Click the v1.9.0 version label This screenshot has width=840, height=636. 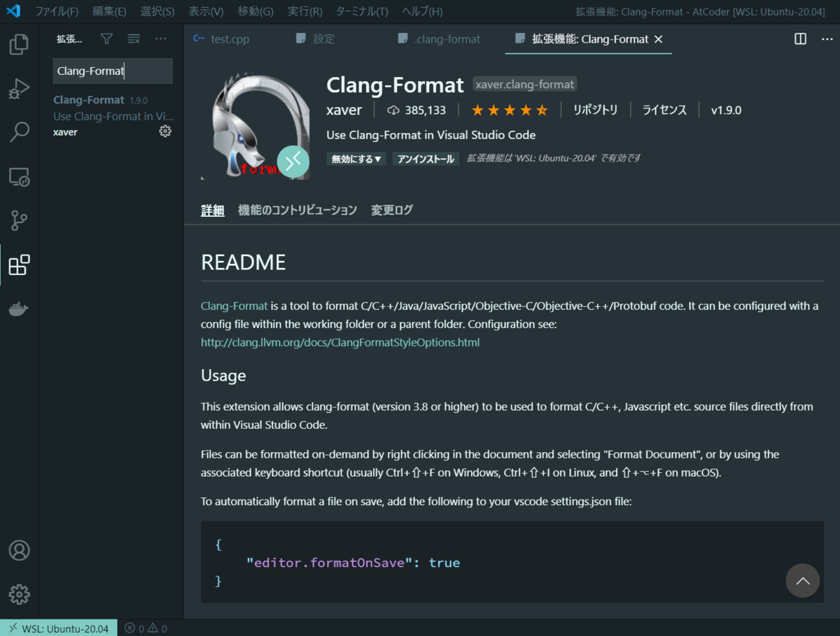pyautogui.click(x=726, y=110)
